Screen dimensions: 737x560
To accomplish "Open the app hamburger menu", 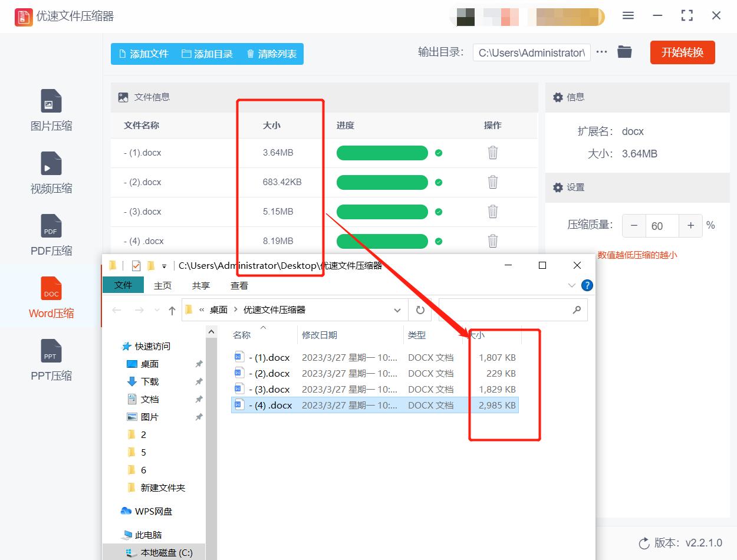I will (628, 16).
